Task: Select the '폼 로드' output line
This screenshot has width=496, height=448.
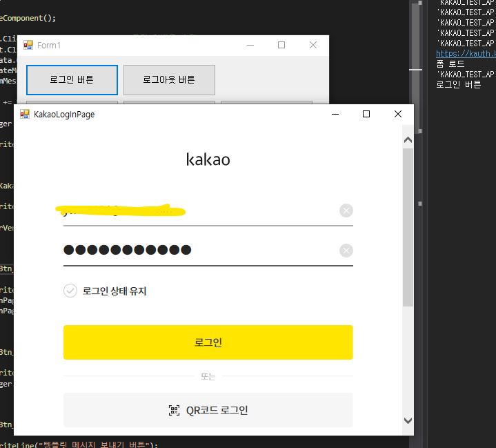Action: (450, 64)
